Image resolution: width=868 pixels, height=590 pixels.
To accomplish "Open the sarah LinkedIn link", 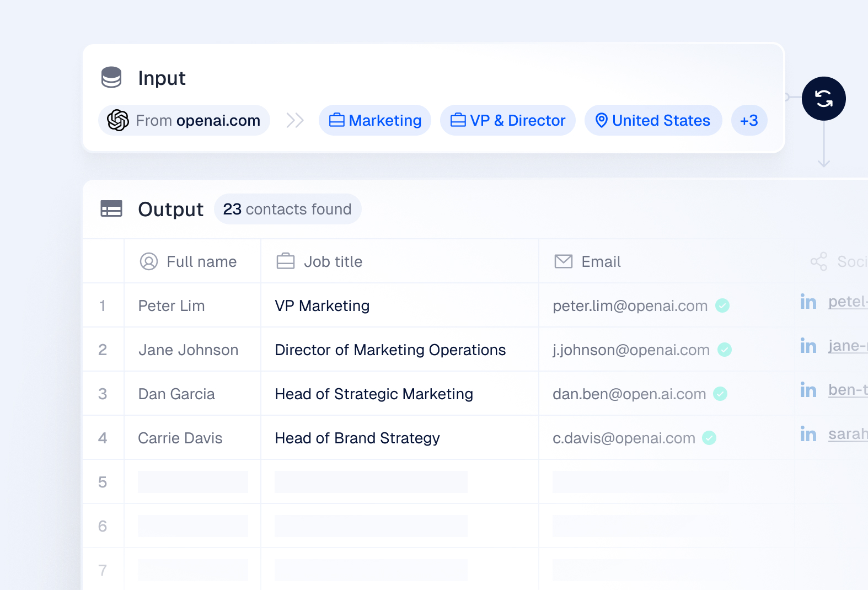I will [x=848, y=434].
